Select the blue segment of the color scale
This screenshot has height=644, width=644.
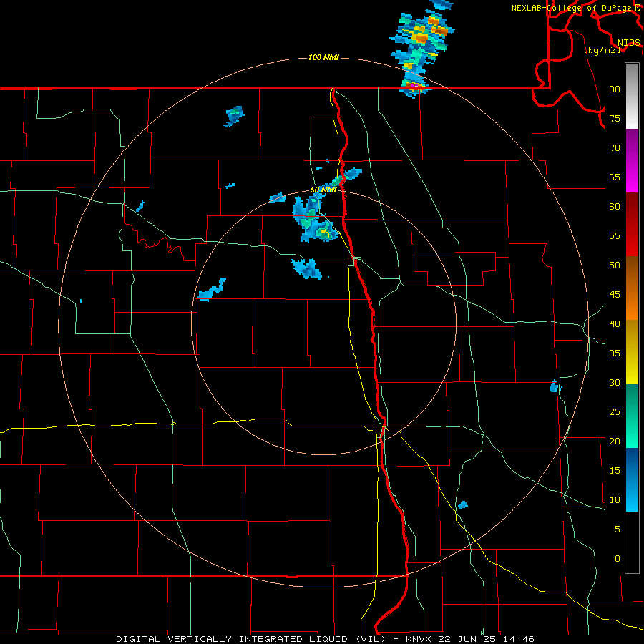click(632, 479)
